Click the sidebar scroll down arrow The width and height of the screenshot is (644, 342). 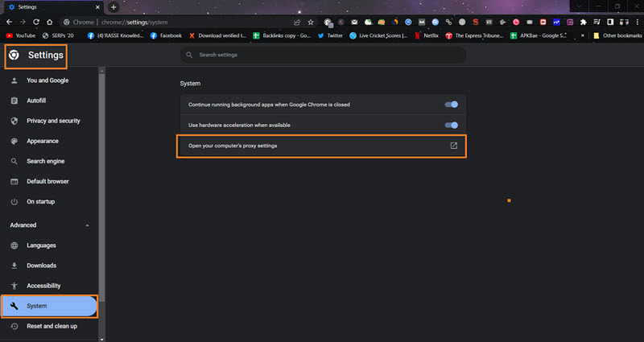102,339
